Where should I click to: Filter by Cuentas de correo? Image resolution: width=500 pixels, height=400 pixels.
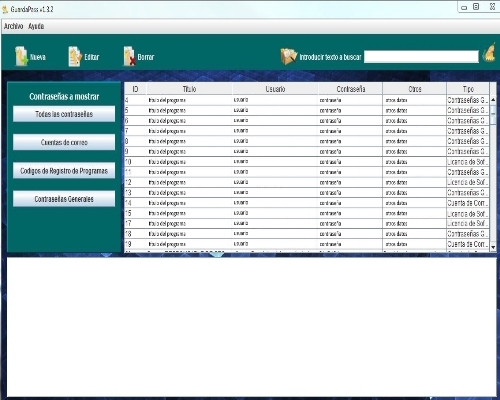[64, 142]
